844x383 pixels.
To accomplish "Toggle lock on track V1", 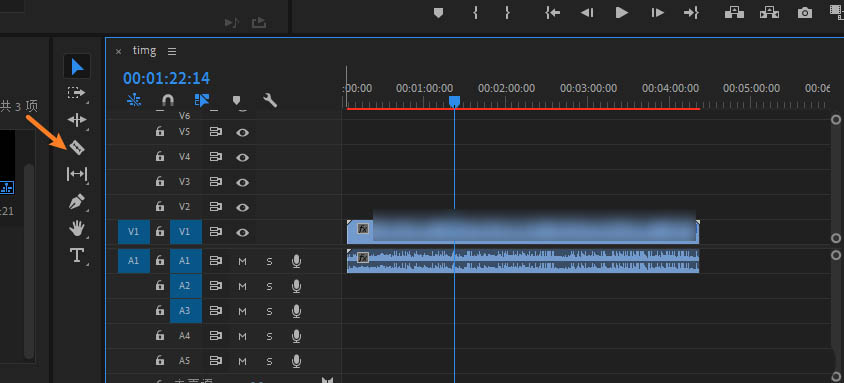I will point(159,232).
